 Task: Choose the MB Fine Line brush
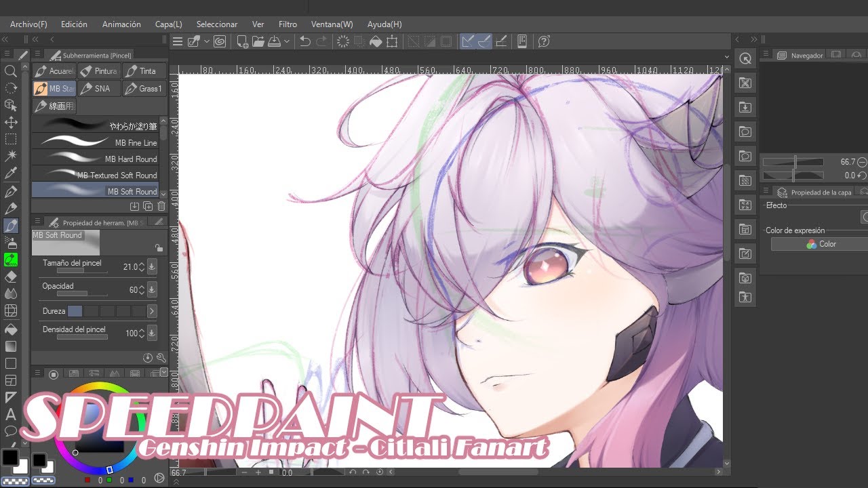pos(96,142)
